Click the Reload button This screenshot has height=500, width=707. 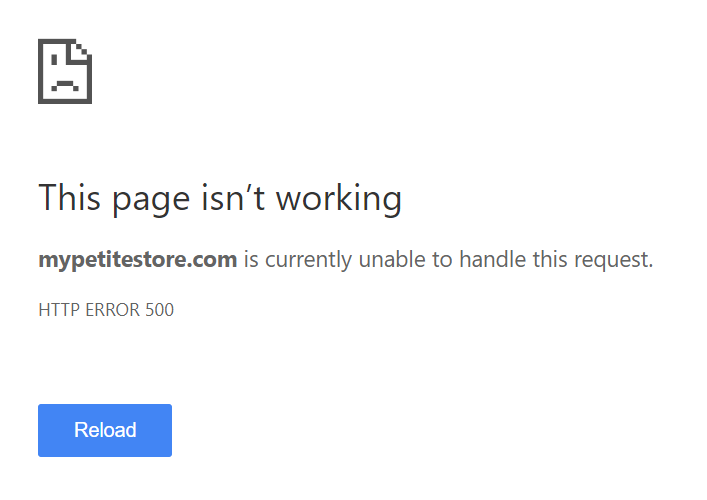coord(105,430)
